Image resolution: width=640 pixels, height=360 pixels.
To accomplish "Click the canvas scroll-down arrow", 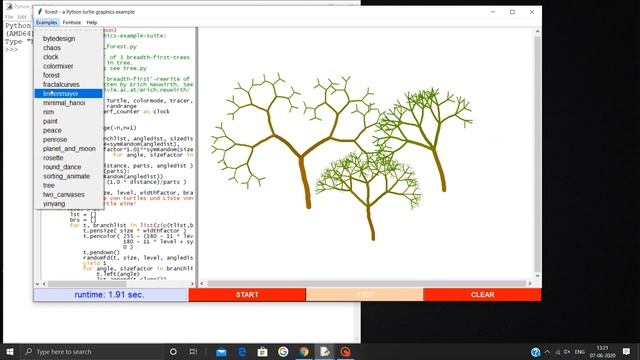I will (538, 276).
